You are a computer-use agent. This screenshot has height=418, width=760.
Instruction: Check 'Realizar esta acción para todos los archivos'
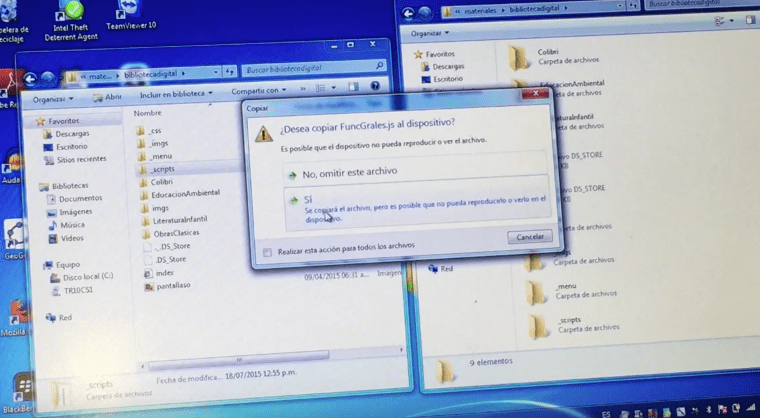(268, 252)
